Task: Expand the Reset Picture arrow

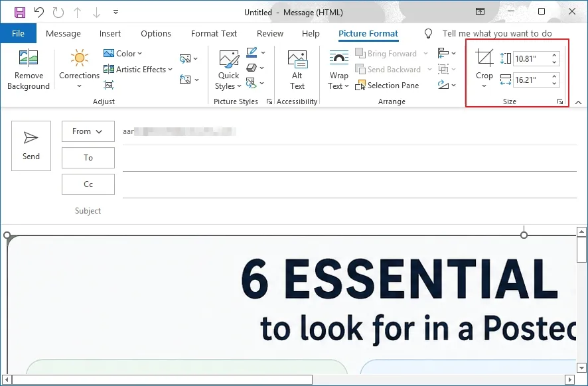Action: pos(196,80)
